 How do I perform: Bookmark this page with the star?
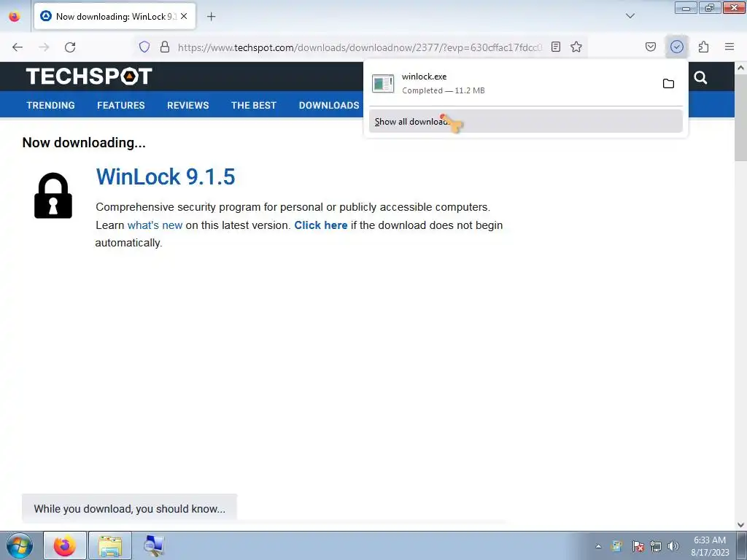pyautogui.click(x=576, y=47)
